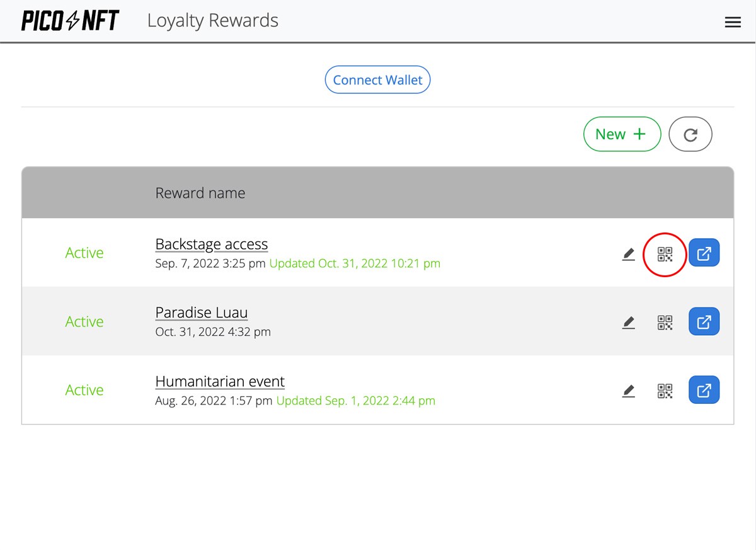756x550 pixels.
Task: Open the Humanitarian event reward link
Action: pos(220,381)
